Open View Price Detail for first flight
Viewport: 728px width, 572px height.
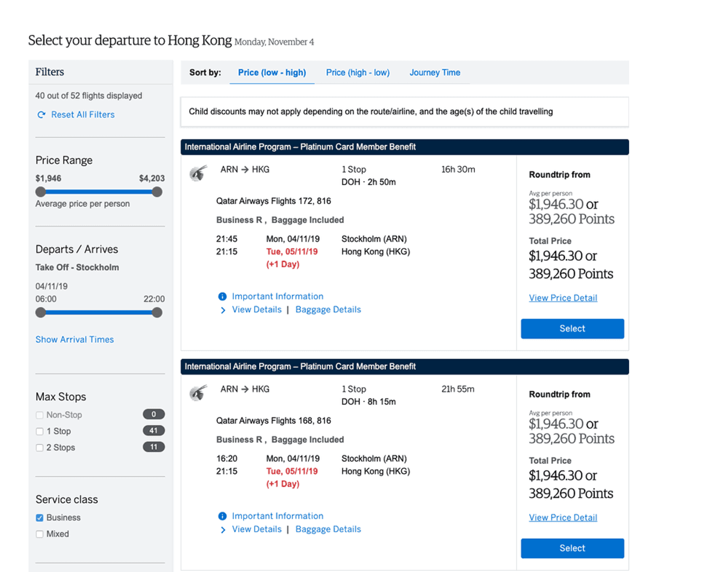563,298
